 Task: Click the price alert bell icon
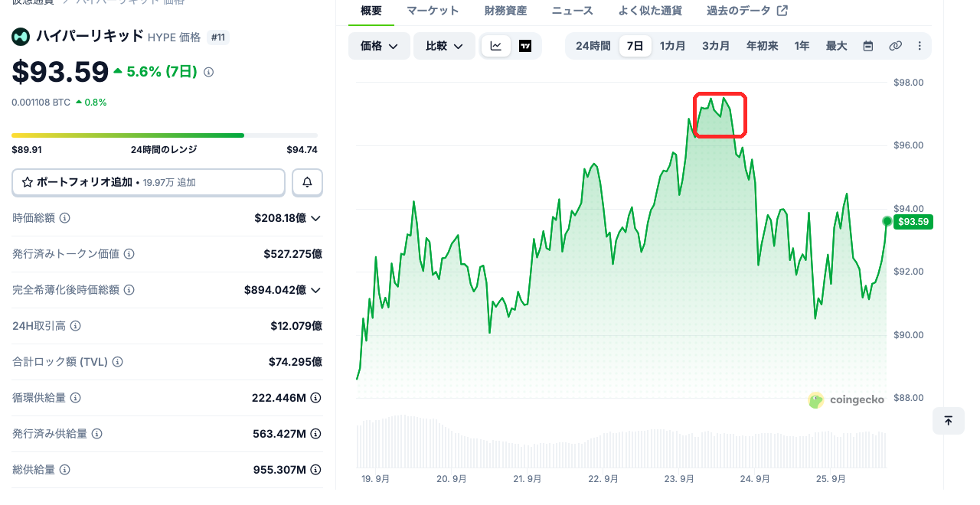[307, 182]
